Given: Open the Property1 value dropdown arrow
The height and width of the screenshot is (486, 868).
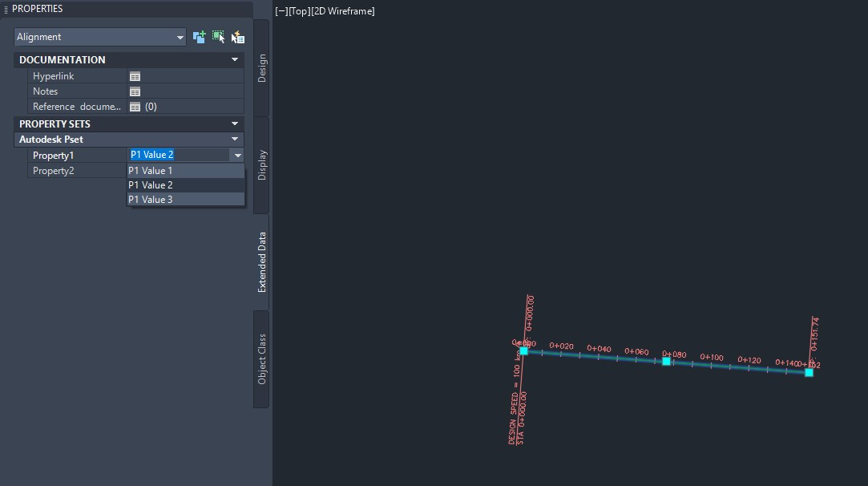Looking at the screenshot, I should [x=238, y=154].
